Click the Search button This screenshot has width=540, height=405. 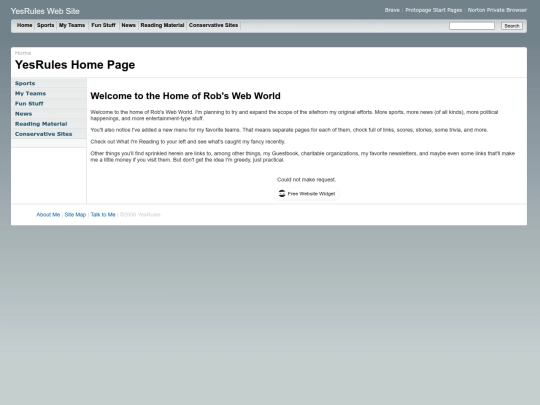point(512,26)
